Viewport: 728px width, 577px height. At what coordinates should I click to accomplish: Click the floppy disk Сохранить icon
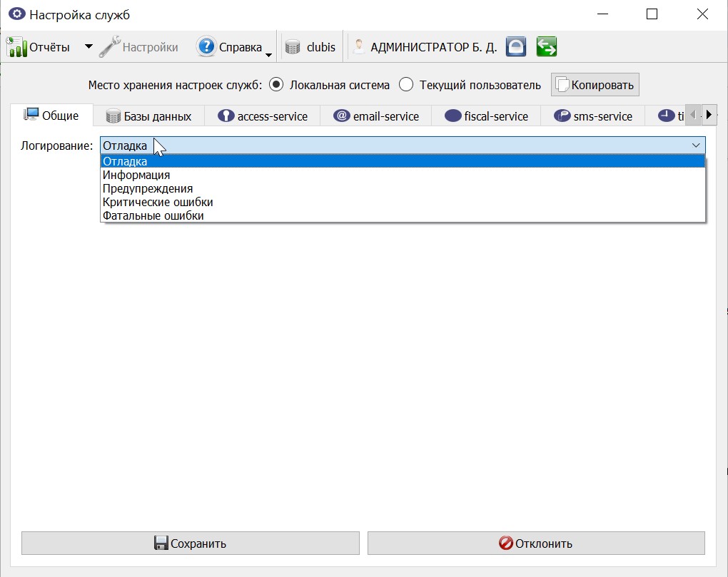tap(161, 543)
